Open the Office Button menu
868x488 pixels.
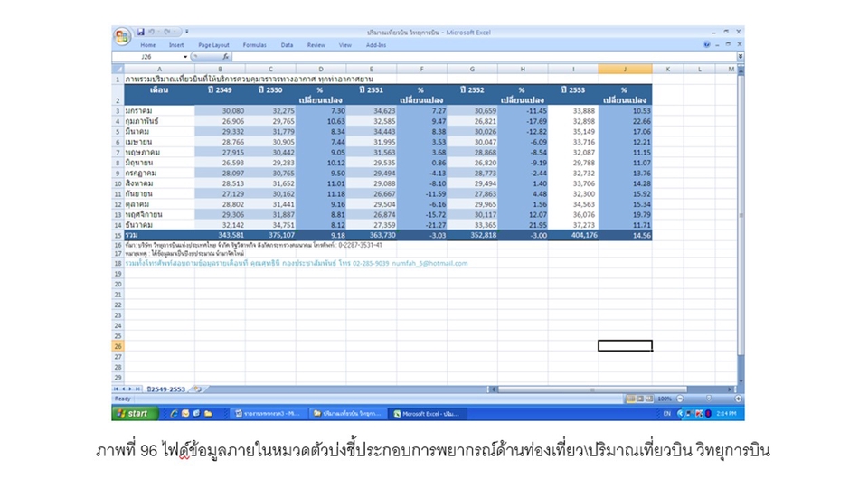pyautogui.click(x=122, y=37)
